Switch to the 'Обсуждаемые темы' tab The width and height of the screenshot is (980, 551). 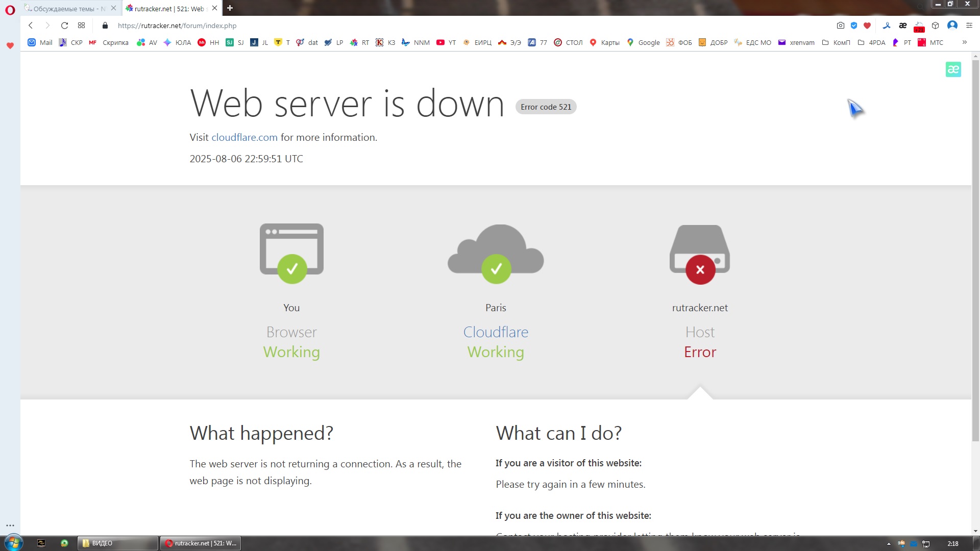coord(65,9)
